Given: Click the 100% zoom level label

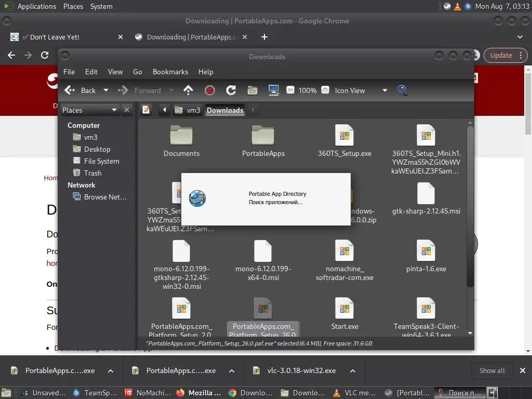Looking at the screenshot, I should 308,90.
